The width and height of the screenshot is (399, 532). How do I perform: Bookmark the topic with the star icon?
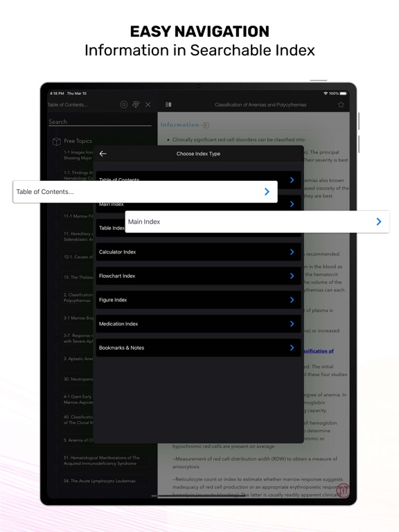pos(341,105)
